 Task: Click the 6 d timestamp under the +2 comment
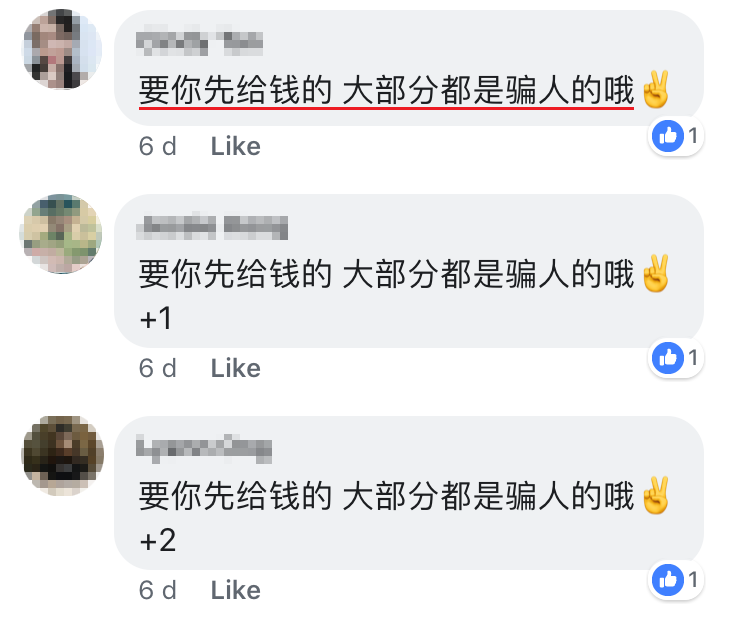click(x=157, y=591)
